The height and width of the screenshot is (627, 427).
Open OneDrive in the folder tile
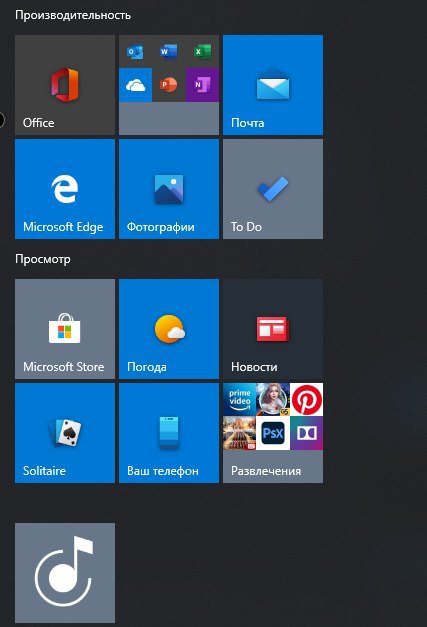(x=135, y=85)
